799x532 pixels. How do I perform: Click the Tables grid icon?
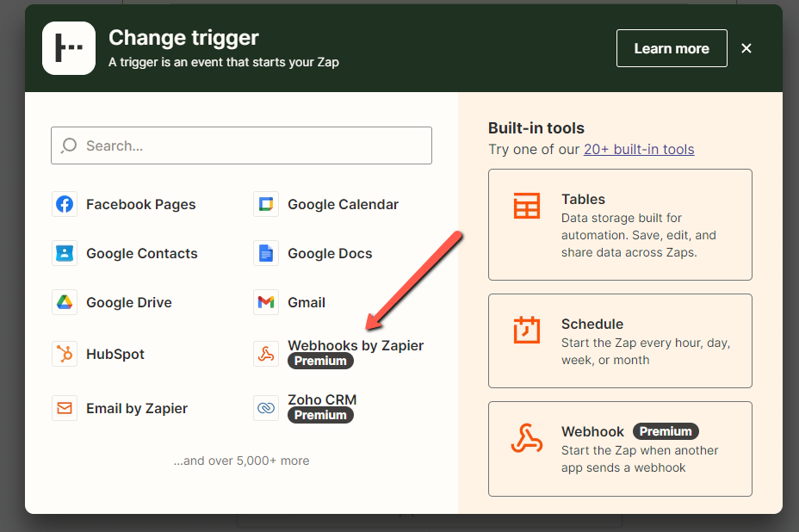pos(526,206)
